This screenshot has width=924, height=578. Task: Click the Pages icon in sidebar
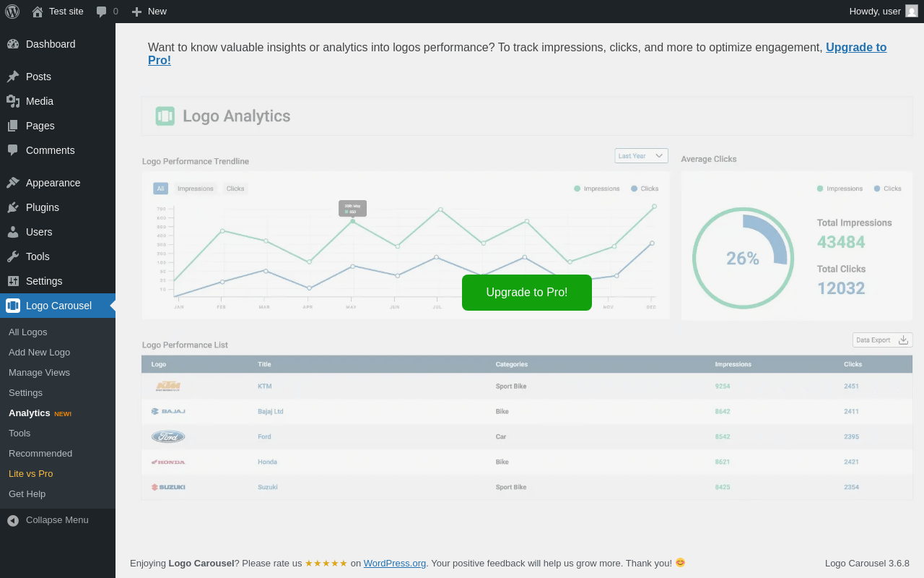tap(13, 126)
